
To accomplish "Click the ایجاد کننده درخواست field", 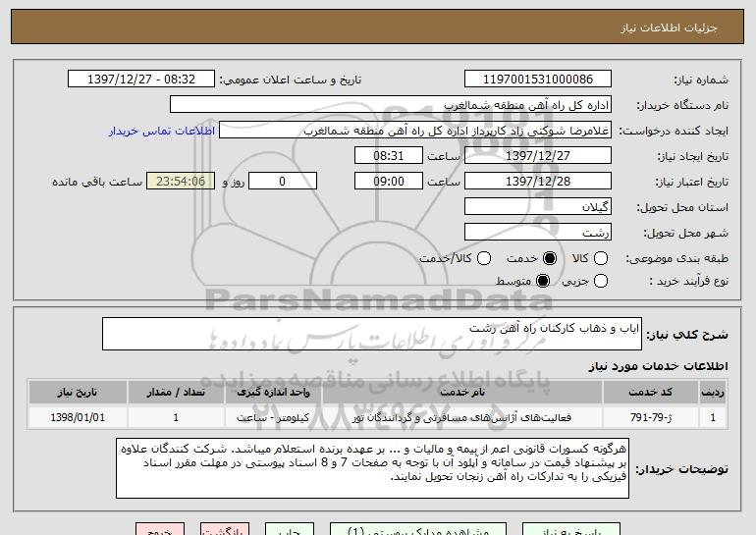I will coord(415,131).
